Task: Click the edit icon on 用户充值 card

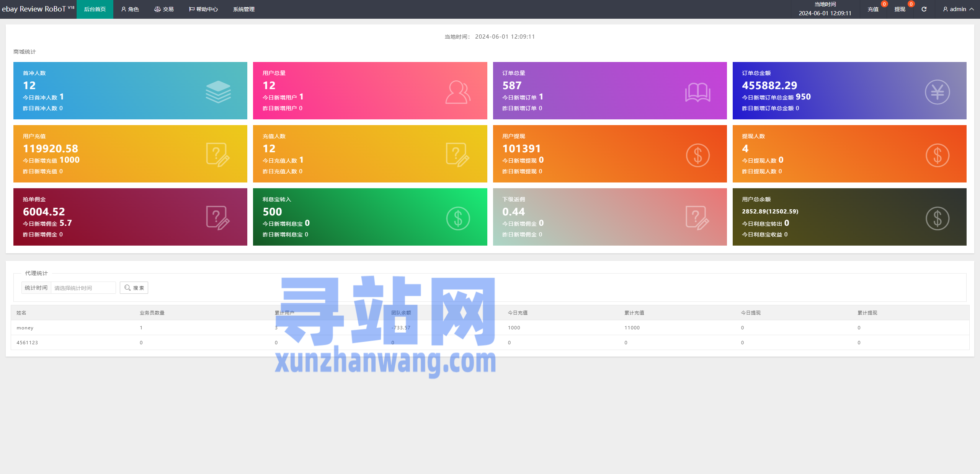Action: tap(218, 155)
